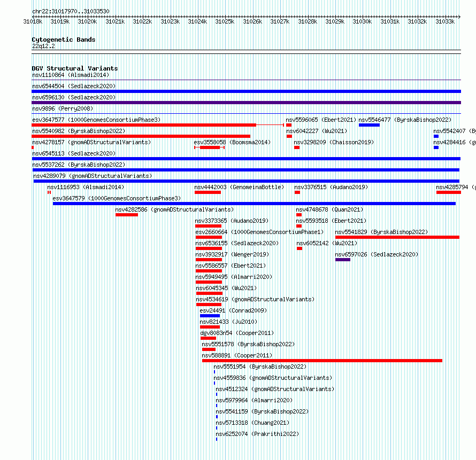Select the nsv5949495 (Almarri2020) red bar
The image size is (476, 460).
209,282
